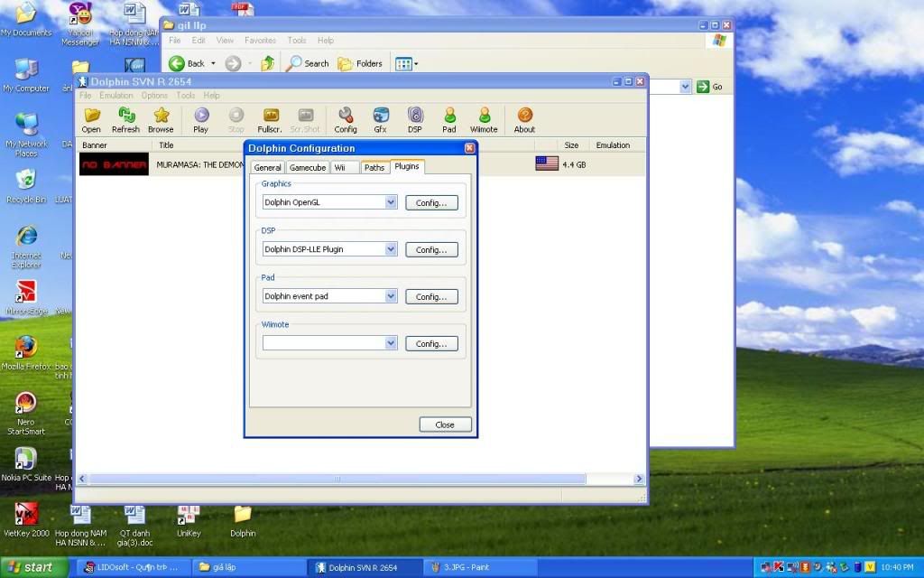The image size is (924, 578).
Task: Click the Gfx toolbar icon
Action: (x=380, y=120)
